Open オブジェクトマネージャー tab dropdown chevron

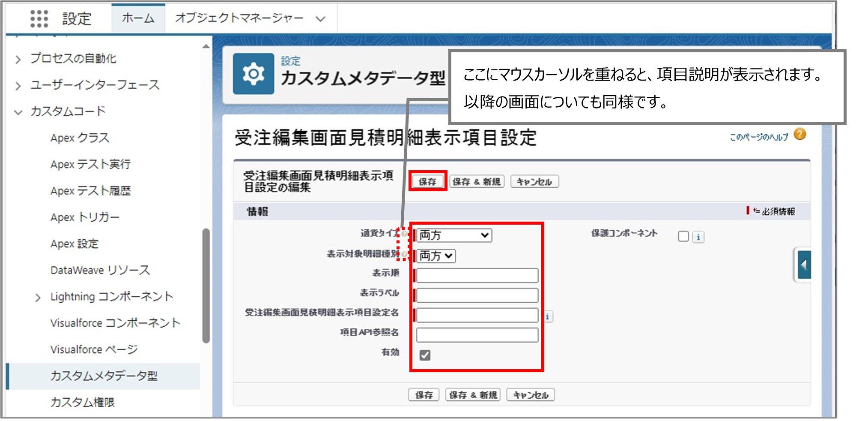[x=320, y=18]
